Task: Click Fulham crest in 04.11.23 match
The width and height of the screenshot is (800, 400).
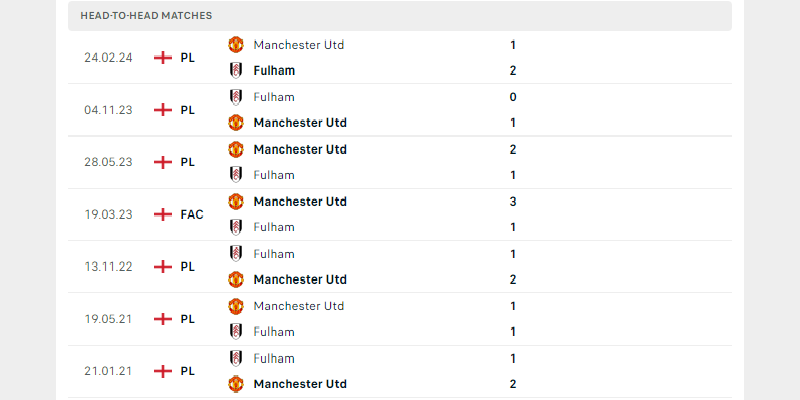Action: [x=236, y=97]
